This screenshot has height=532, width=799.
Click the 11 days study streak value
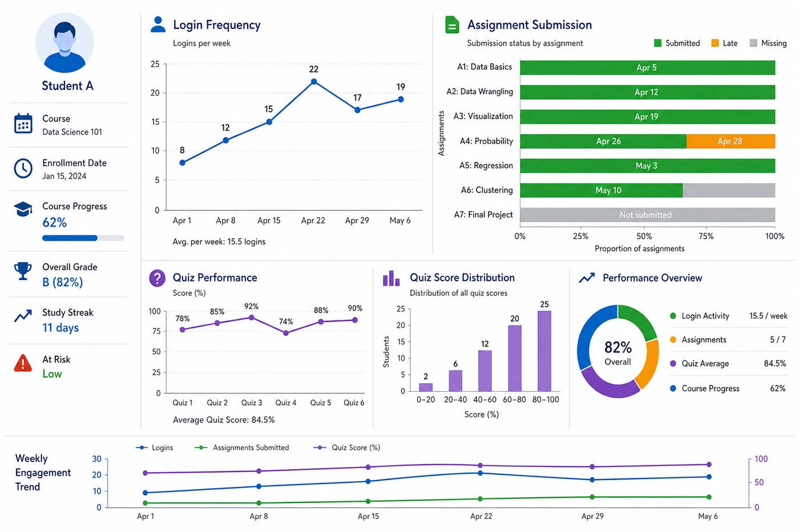coord(60,328)
